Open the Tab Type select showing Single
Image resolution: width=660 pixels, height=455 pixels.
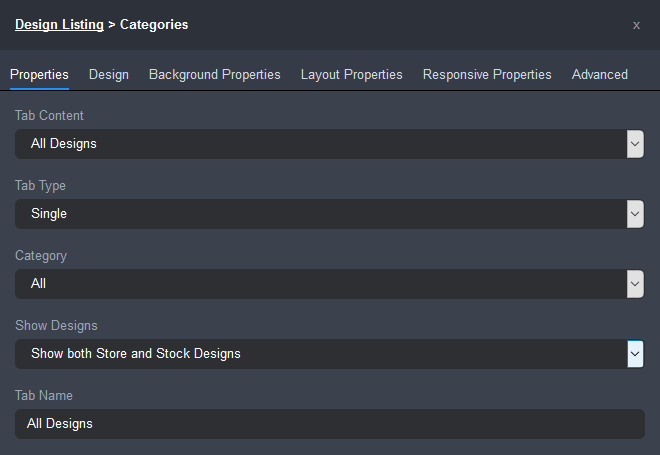click(x=330, y=214)
